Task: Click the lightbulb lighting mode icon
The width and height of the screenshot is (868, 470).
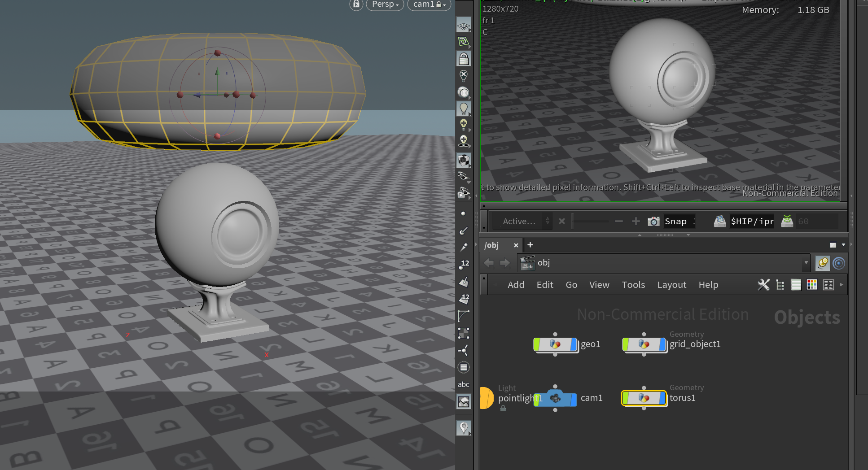Action: point(464,109)
